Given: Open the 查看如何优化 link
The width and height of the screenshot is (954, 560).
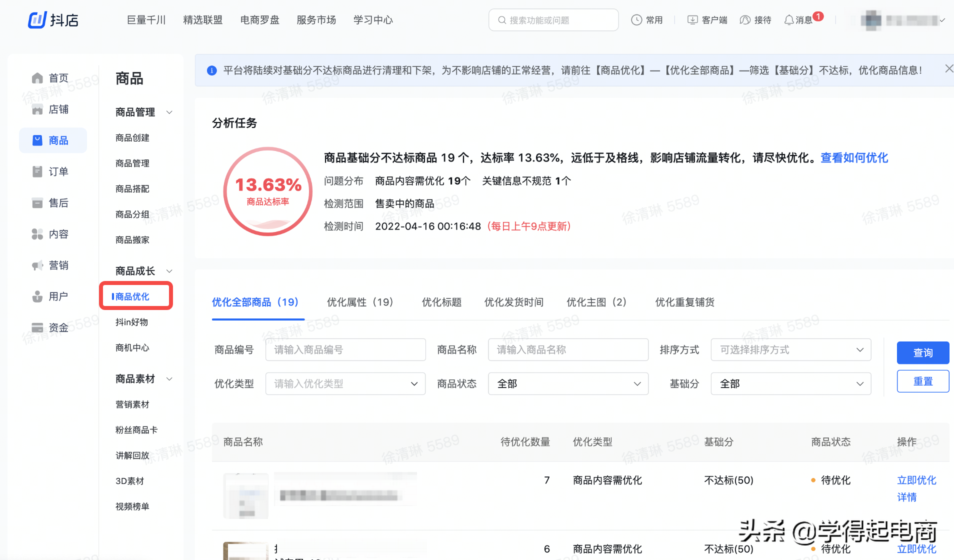Looking at the screenshot, I should (854, 158).
